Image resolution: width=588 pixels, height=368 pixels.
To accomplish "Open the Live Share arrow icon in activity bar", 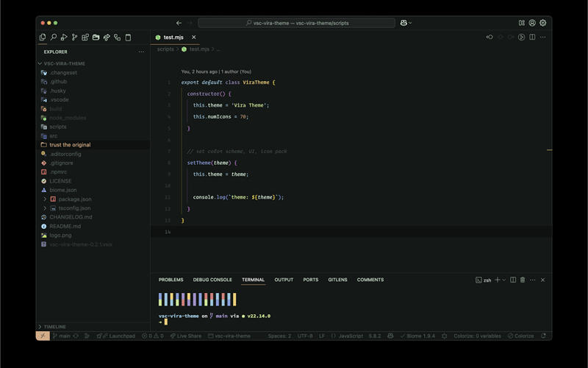I will tap(107, 38).
